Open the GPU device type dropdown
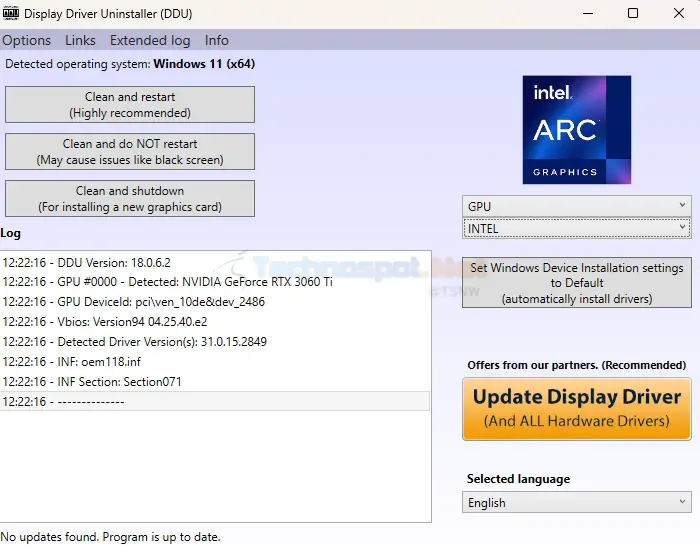The image size is (700, 550). point(577,206)
